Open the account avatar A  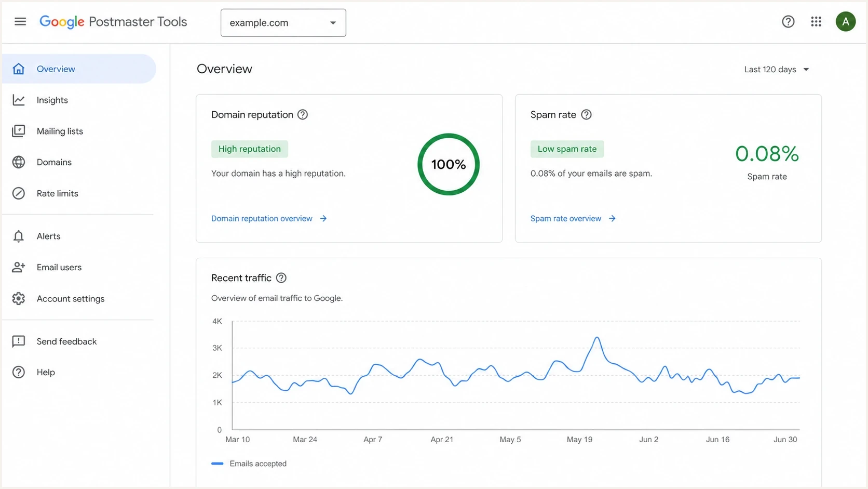click(x=846, y=22)
